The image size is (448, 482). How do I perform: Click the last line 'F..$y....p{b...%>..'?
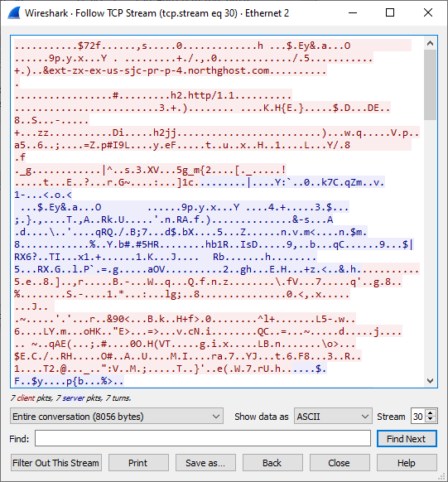coord(69,381)
